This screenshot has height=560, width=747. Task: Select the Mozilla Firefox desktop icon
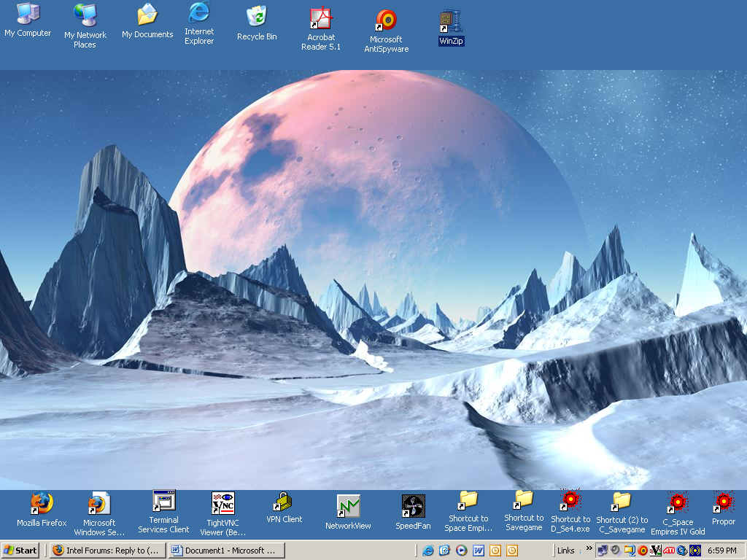[x=42, y=503]
